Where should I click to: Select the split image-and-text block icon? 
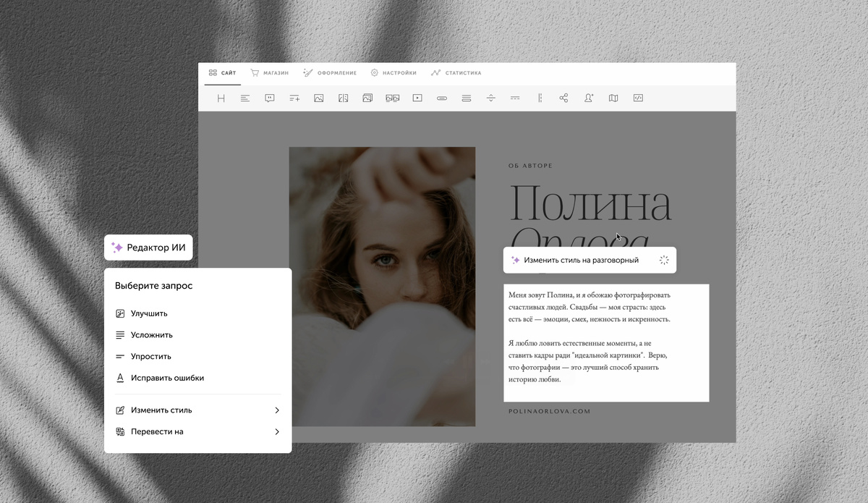pyautogui.click(x=344, y=98)
